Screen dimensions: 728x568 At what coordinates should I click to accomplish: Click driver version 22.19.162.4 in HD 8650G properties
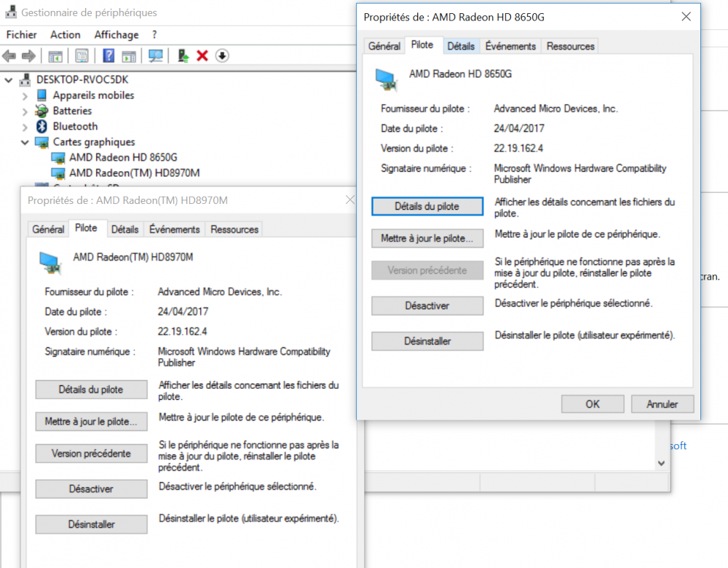[518, 148]
